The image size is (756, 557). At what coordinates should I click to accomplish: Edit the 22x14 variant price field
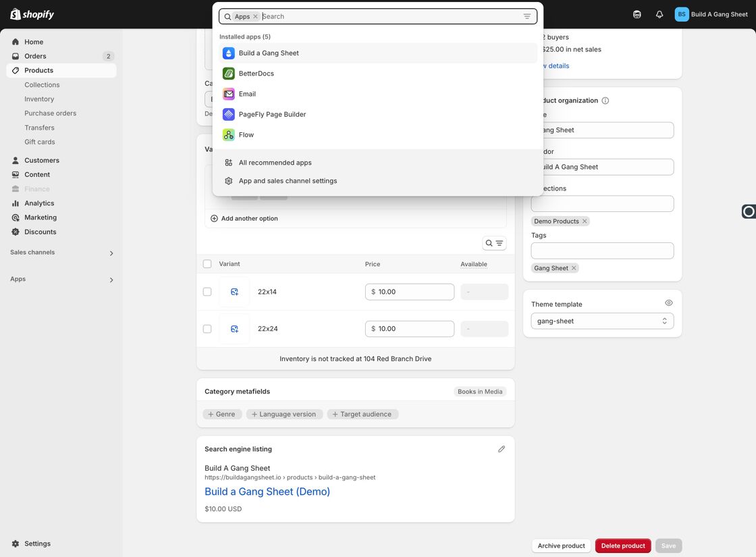(409, 292)
